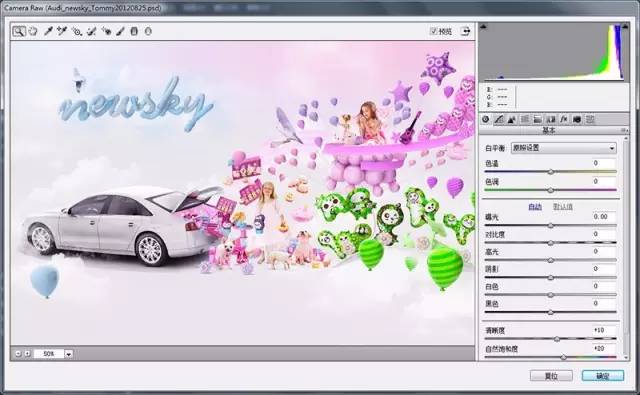Viewport: 640px width, 395px height.
Task: Open the Detail sharpening panel tab
Action: [x=511, y=119]
